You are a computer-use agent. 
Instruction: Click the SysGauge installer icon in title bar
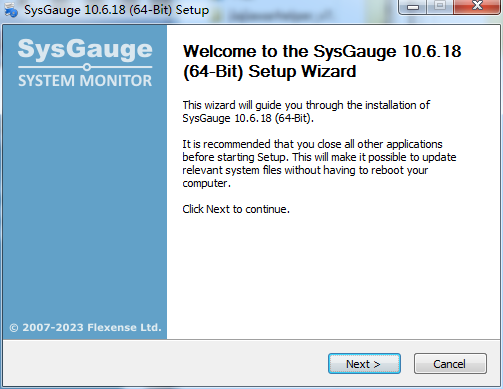11,9
